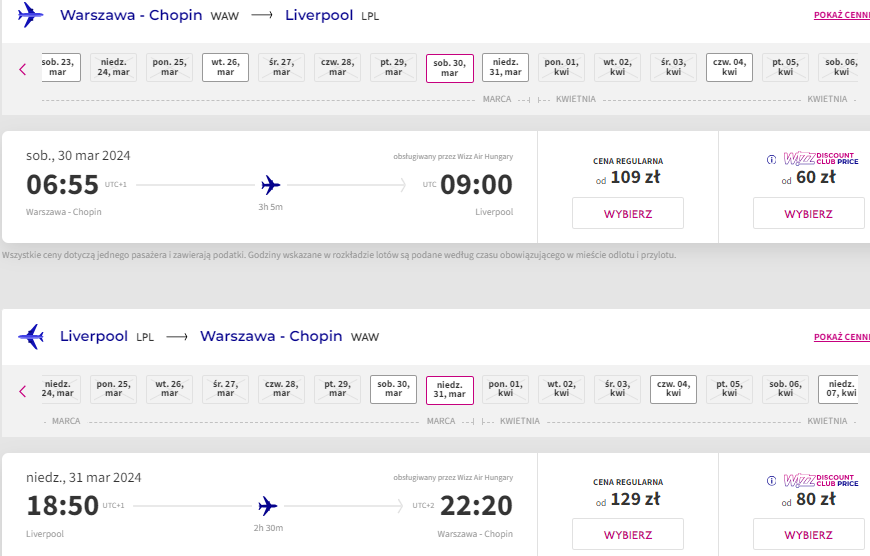Choose regular price 129 zł with WYBIERZ

point(628,534)
